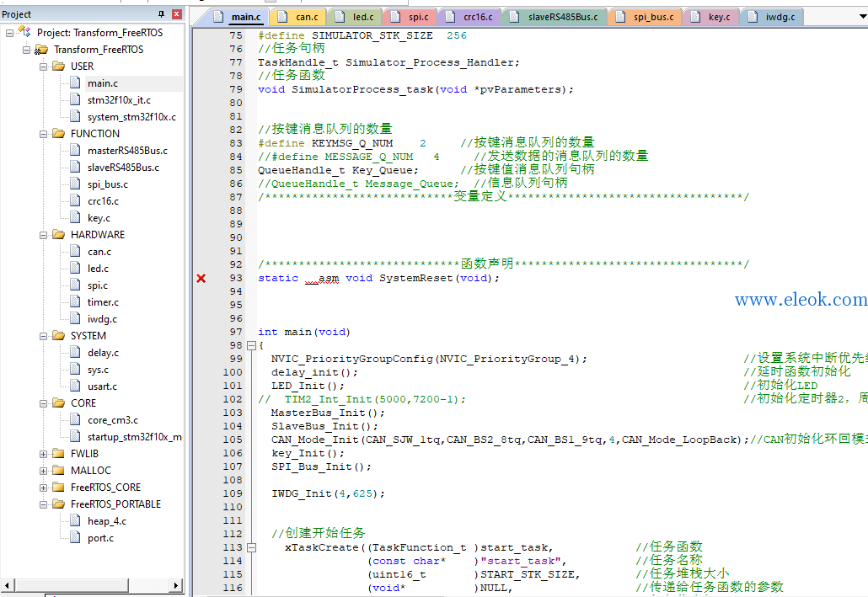Select port.c in the Project tree
This screenshot has height=597, width=868.
point(100,538)
